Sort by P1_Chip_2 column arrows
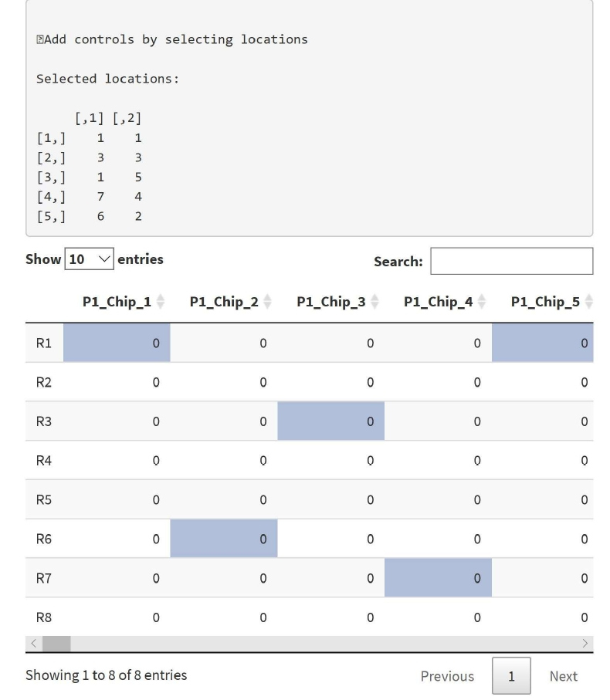 [x=267, y=302]
